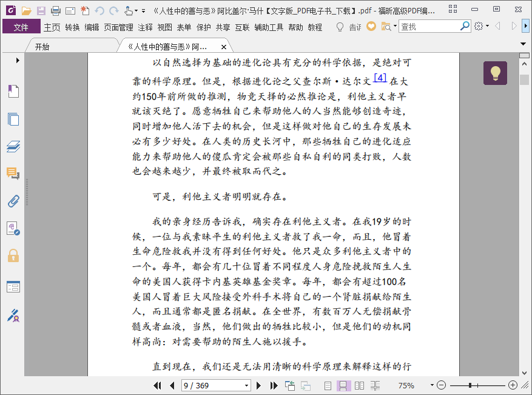Click the Create new PDF icon
Image resolution: width=532 pixels, height=395 pixels.
click(x=85, y=11)
